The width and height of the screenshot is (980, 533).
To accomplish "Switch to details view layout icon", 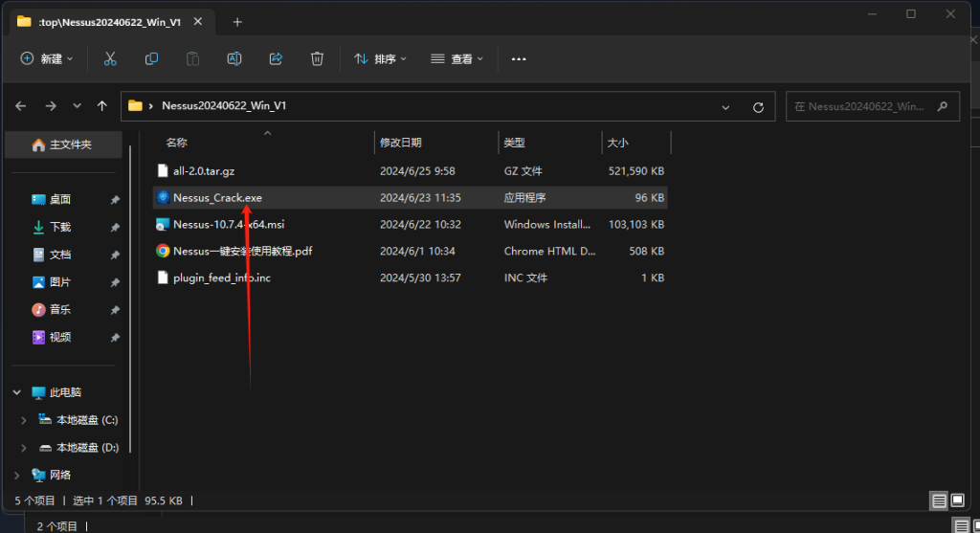I will click(x=939, y=500).
